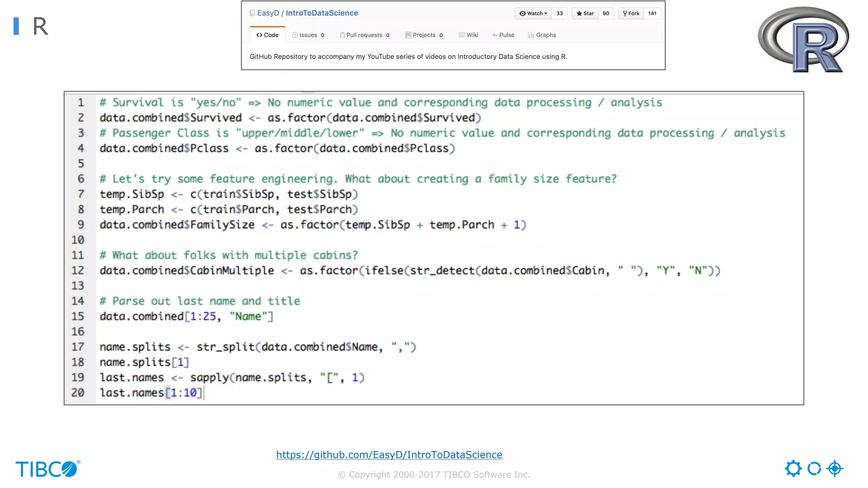This screenshot has width=868, height=488.
Task: Open the Graphs tab
Action: [x=542, y=35]
